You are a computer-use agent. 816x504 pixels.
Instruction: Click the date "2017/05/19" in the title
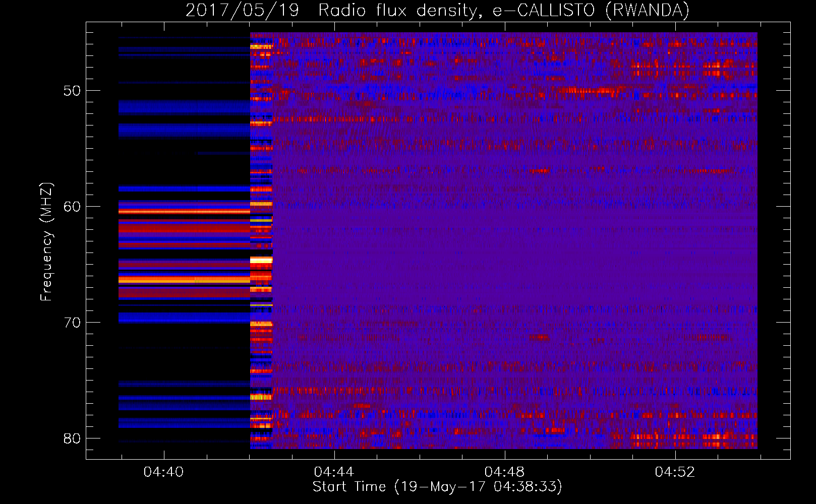[x=242, y=11]
